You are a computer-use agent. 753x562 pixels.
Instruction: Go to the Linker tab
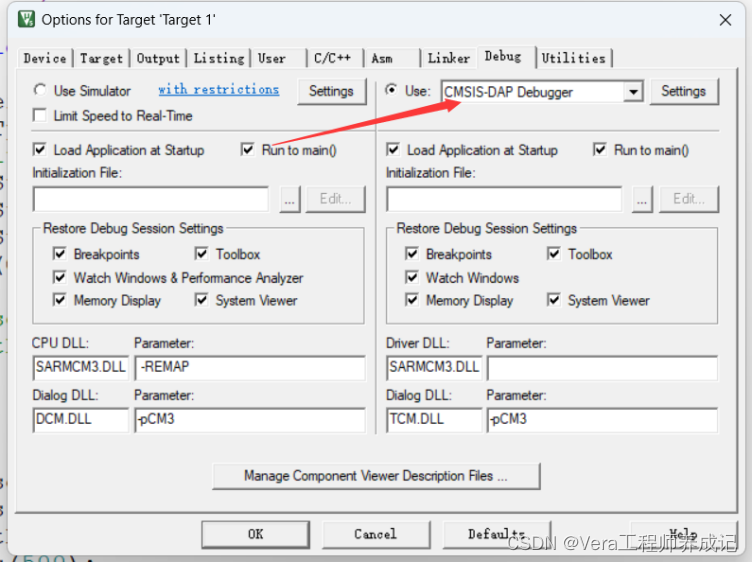click(x=449, y=58)
